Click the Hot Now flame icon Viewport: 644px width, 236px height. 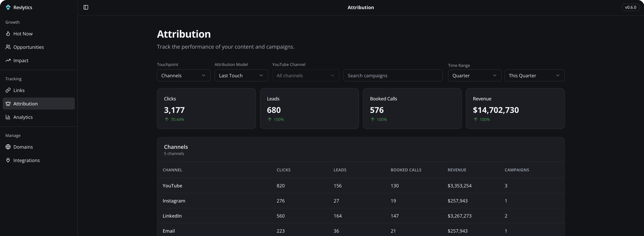coord(8,34)
